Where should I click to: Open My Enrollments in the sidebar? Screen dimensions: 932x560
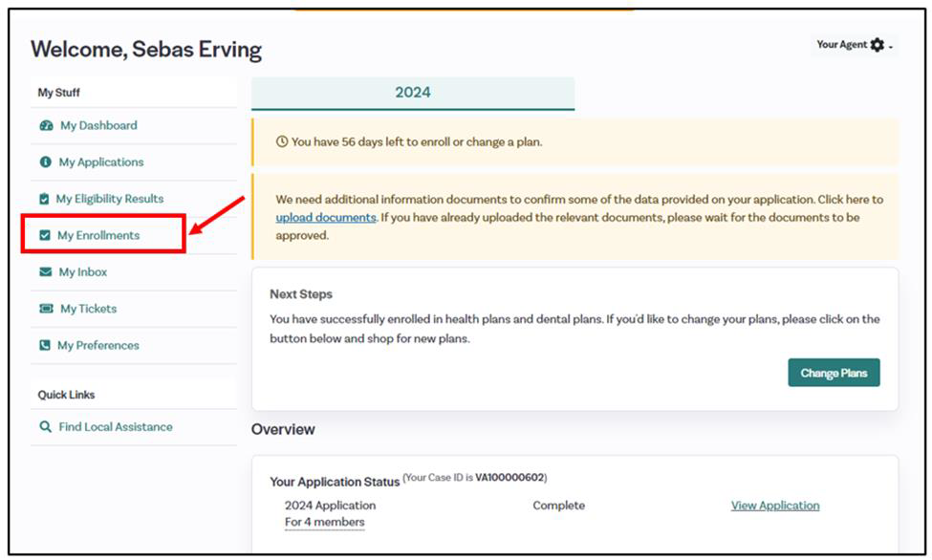click(x=98, y=236)
